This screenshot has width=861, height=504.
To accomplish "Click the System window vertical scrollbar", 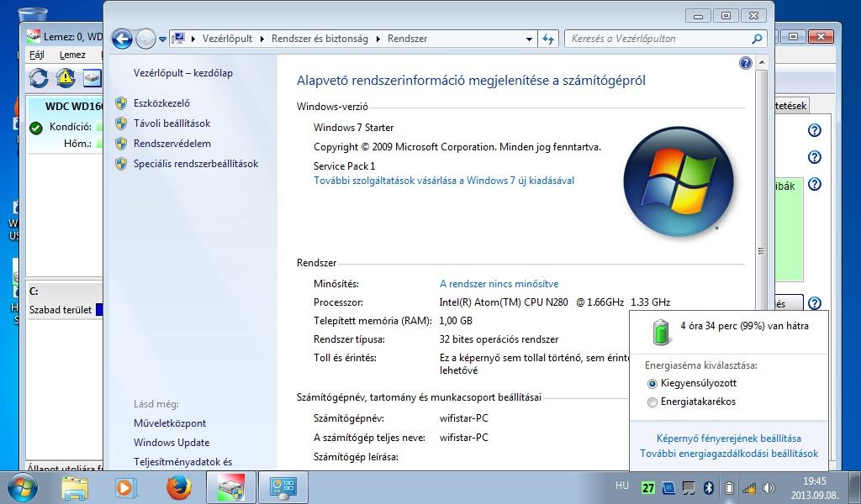I will pos(761,250).
